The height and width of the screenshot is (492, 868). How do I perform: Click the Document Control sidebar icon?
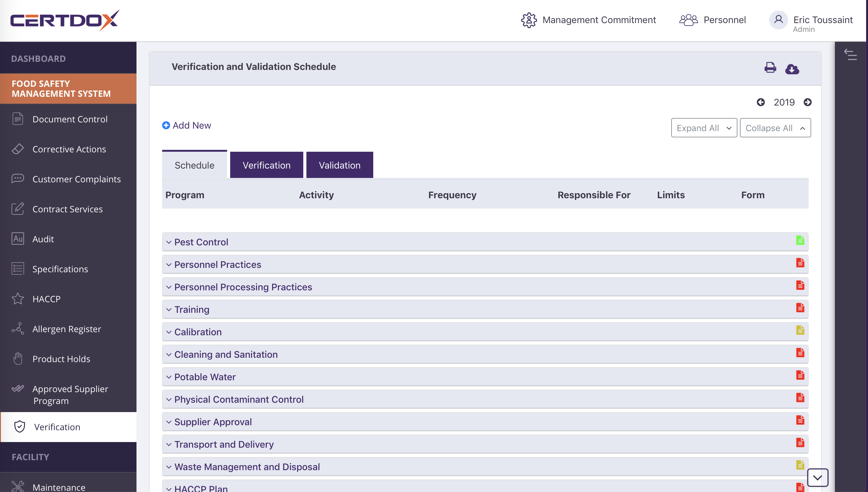pyautogui.click(x=17, y=119)
